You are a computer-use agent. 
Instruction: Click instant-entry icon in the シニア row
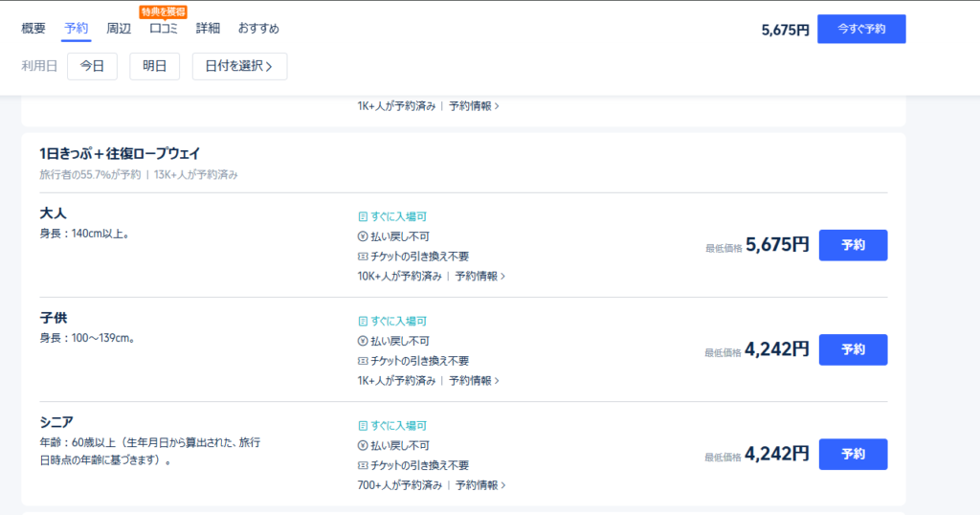[363, 426]
